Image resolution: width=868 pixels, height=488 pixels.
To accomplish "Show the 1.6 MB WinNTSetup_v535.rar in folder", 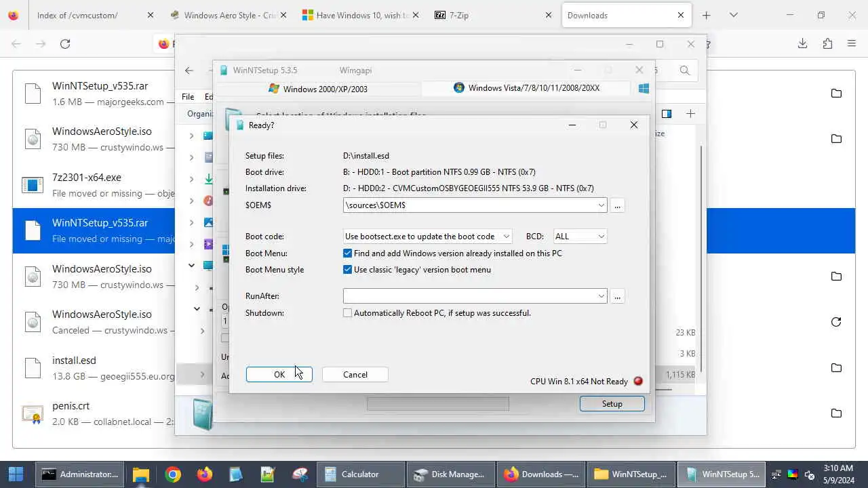I will click(x=836, y=93).
